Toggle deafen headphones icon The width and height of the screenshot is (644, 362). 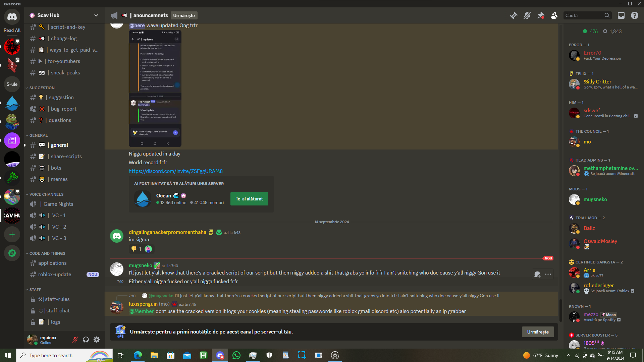point(86,340)
